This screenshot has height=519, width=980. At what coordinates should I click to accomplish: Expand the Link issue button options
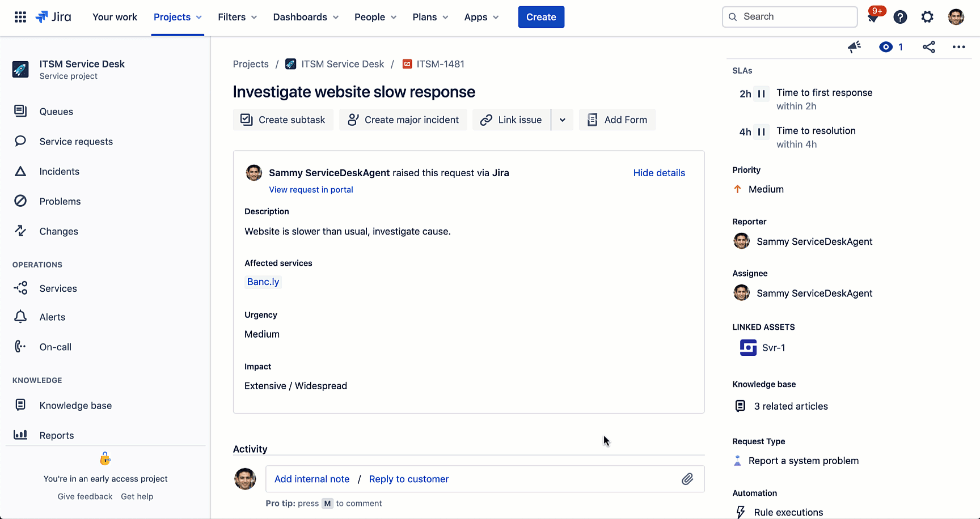point(562,120)
